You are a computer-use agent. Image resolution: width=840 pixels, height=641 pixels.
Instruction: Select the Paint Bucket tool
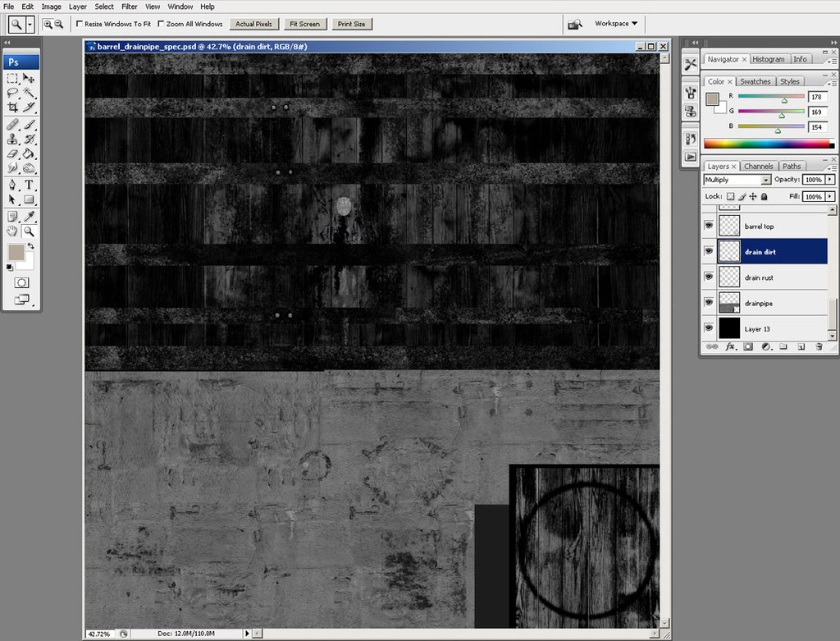click(x=30, y=153)
